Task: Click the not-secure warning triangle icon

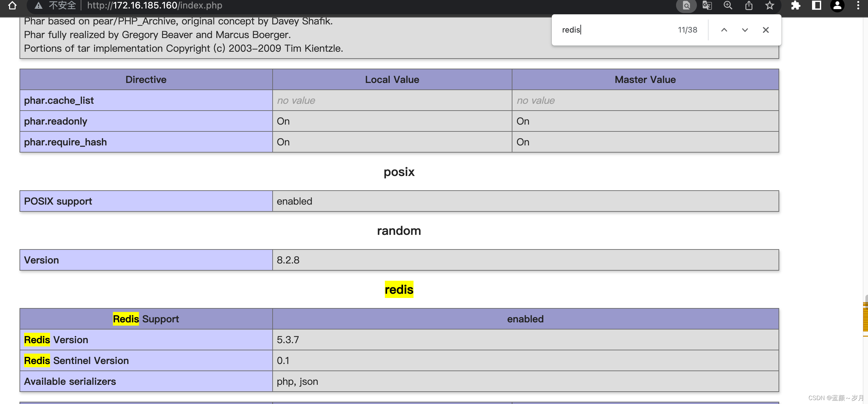Action: [38, 6]
